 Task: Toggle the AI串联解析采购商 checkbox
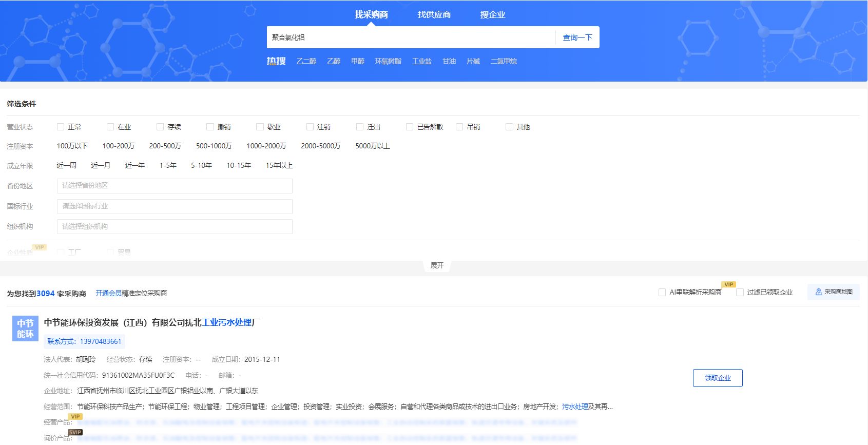tap(662, 293)
